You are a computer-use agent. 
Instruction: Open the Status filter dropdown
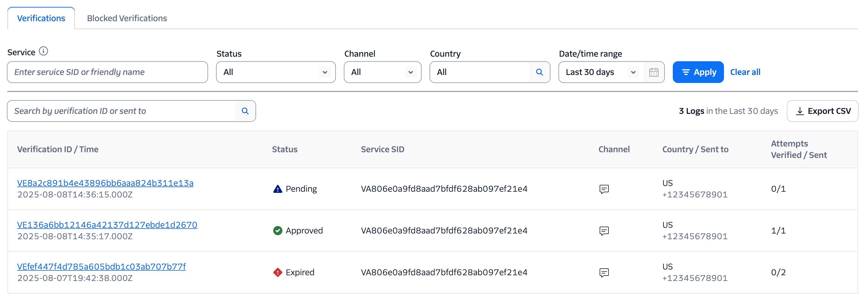276,72
